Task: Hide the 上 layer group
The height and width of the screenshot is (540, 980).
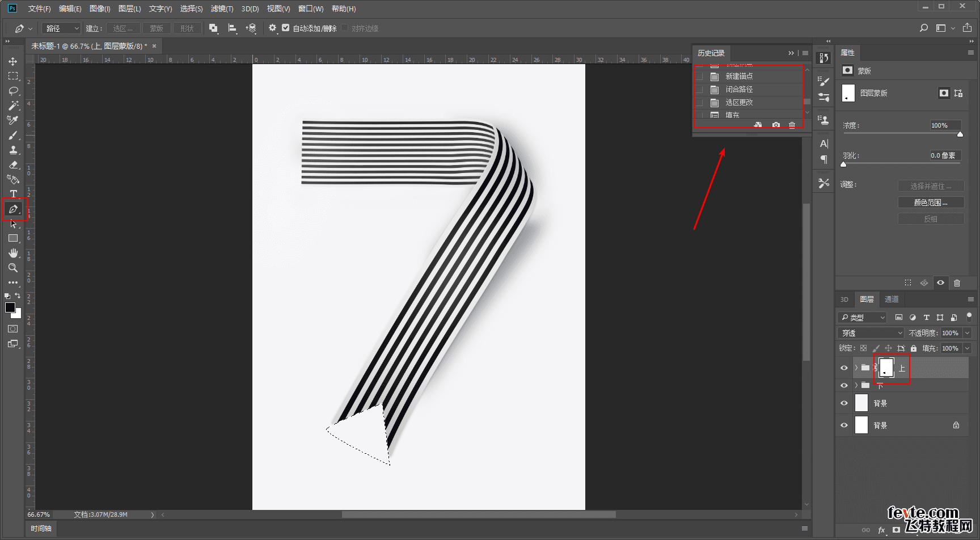Action: 844,368
